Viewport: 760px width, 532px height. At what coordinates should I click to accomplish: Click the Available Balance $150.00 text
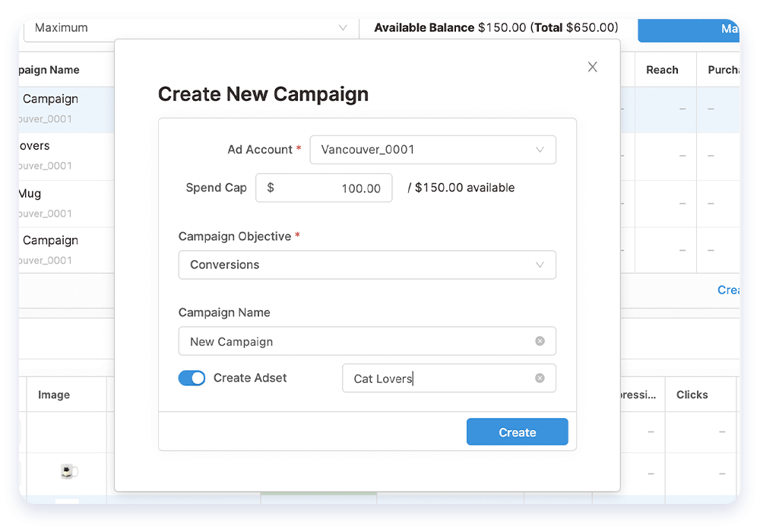(x=450, y=27)
